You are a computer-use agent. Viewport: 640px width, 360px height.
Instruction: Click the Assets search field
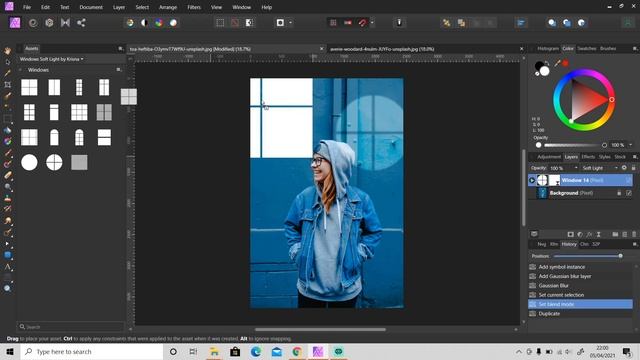(x=71, y=327)
